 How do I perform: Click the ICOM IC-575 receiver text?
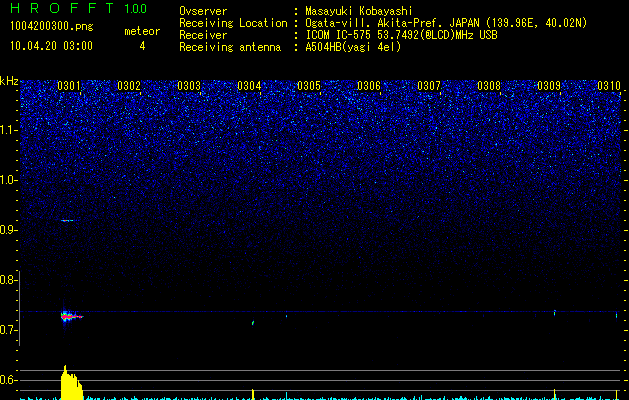(x=401, y=35)
